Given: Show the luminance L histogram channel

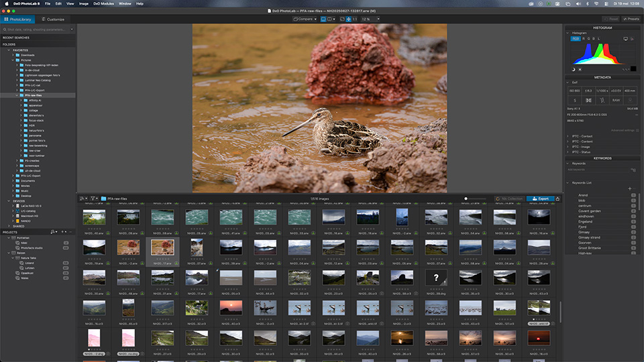Looking at the screenshot, I should pos(598,39).
